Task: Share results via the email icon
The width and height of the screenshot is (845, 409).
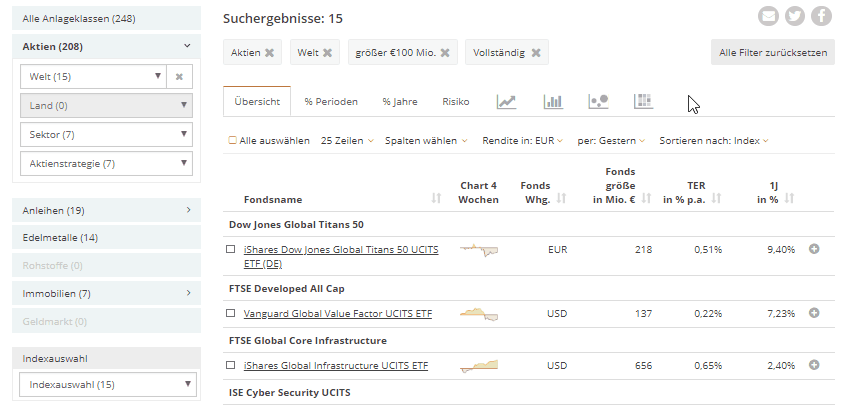Action: click(x=768, y=16)
